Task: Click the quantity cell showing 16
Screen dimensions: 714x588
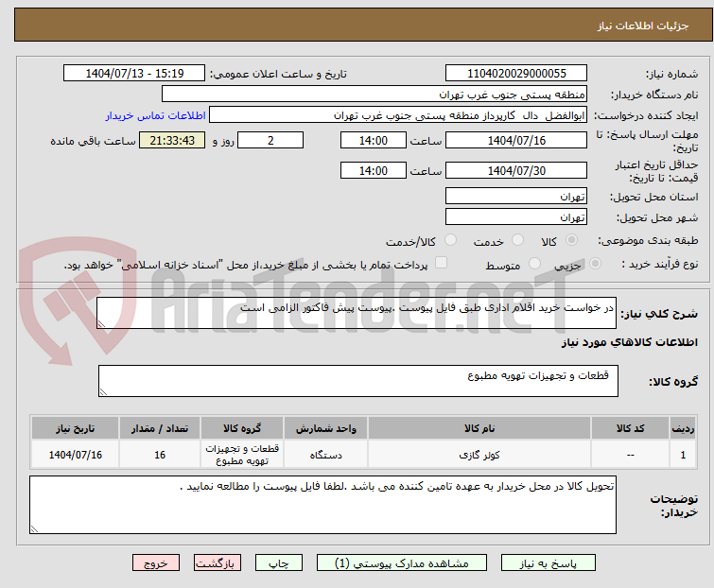Action: click(160, 455)
